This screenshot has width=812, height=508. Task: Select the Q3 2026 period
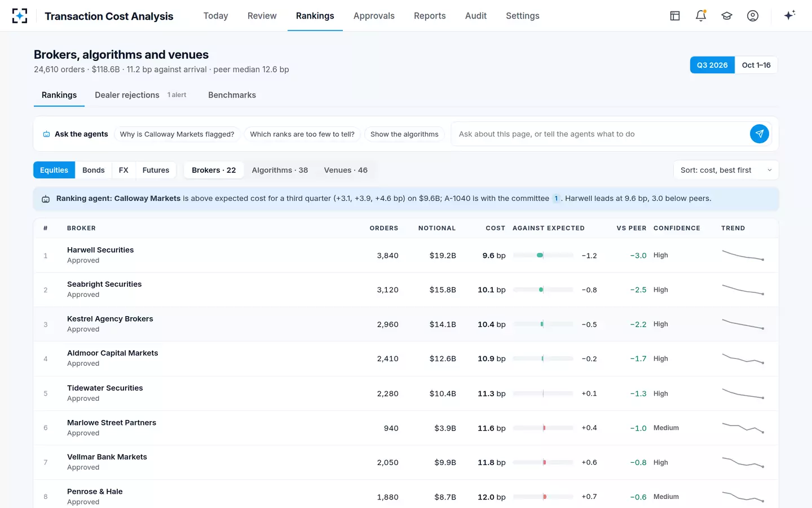coord(712,65)
